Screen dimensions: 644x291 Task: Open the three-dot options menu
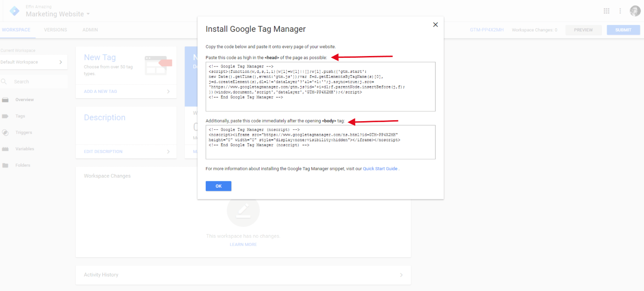[621, 10]
